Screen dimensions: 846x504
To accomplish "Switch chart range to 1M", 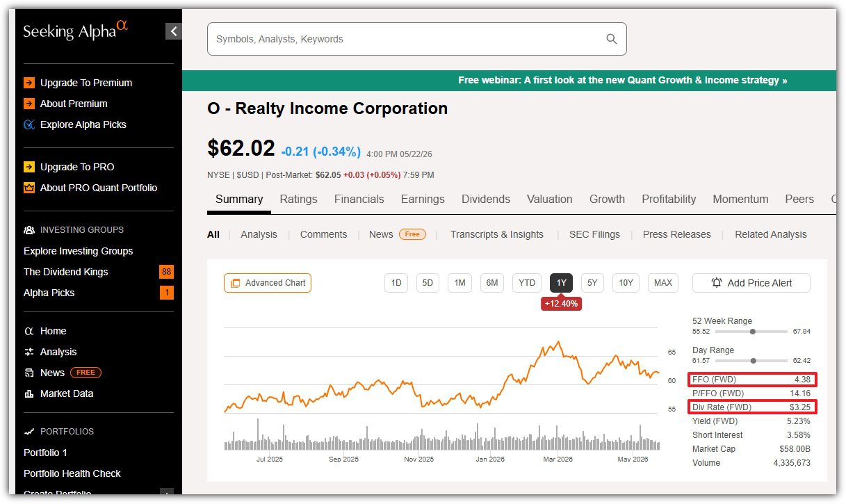I will coord(460,283).
